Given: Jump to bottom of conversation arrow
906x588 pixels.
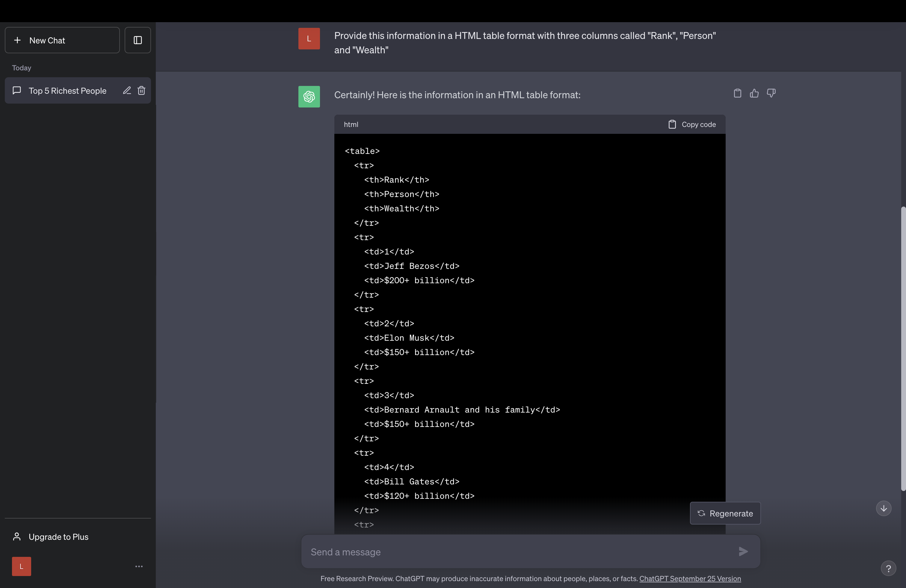Looking at the screenshot, I should point(884,508).
